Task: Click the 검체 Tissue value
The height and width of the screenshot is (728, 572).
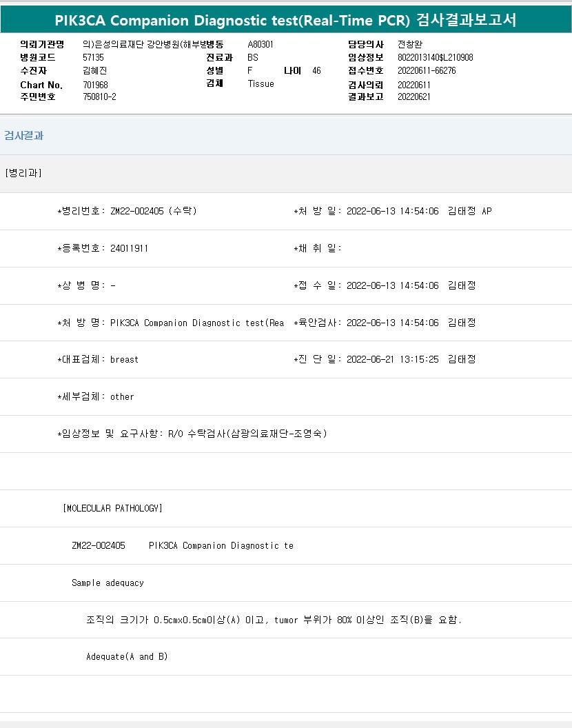Action: point(261,83)
